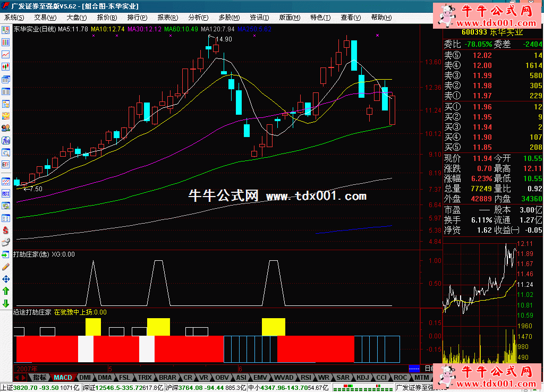Select the pencil drawing tool icon
544x392 pixels.
[x=5, y=267]
